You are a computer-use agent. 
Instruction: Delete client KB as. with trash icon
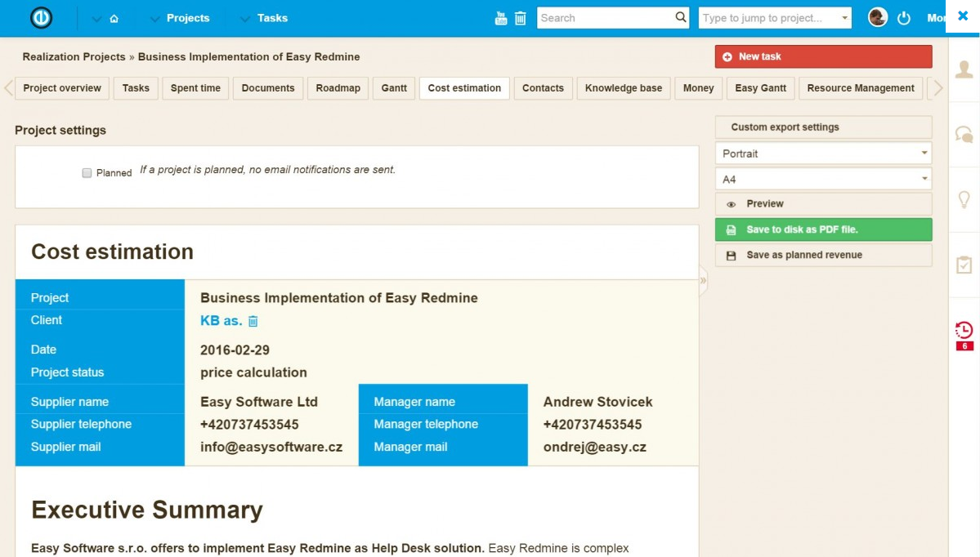point(253,321)
